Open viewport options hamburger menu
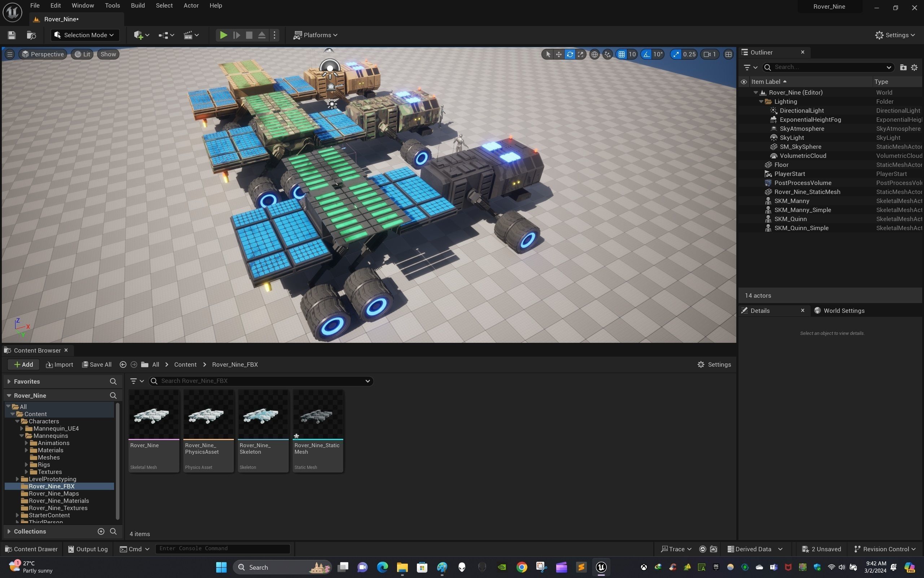The width and height of the screenshot is (924, 578). [x=10, y=54]
